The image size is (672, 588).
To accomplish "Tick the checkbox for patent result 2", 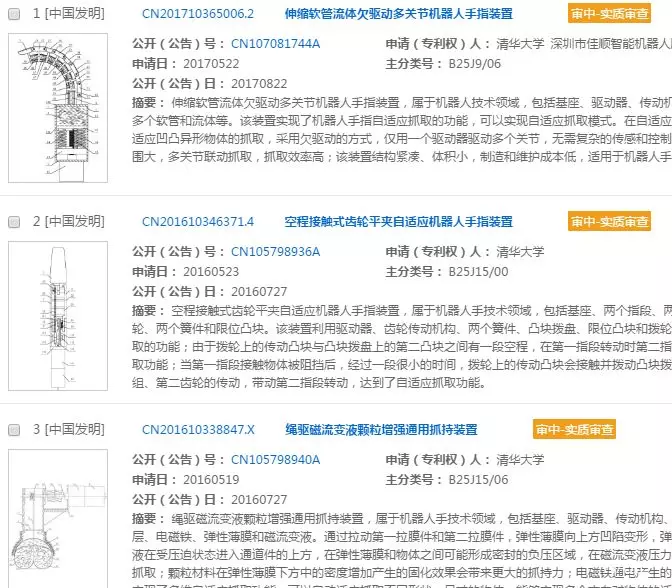I will [x=14, y=222].
